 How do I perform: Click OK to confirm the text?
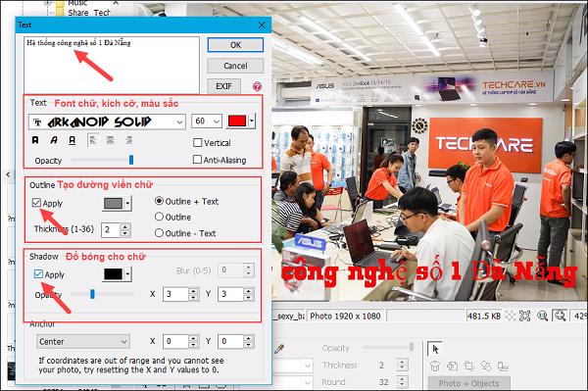coord(235,45)
